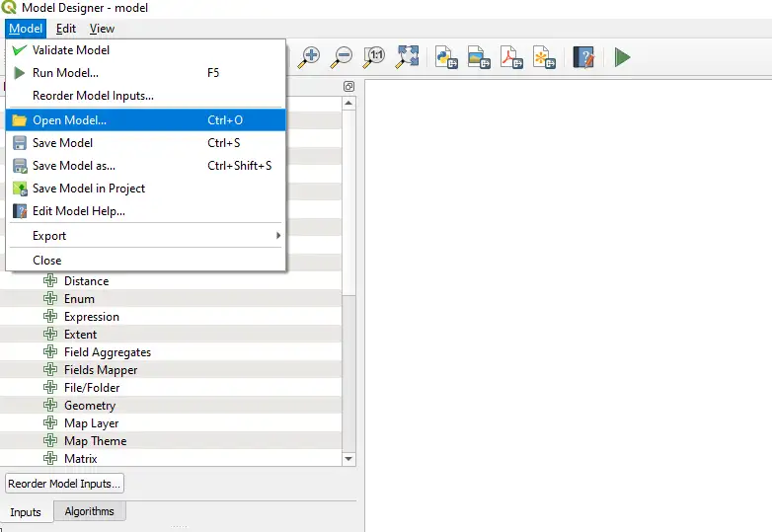Switch to the Algorithms tab
This screenshot has height=532, width=772.
click(x=90, y=511)
